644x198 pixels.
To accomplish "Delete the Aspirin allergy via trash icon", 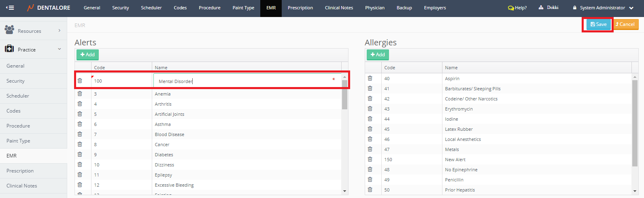I will (x=370, y=78).
